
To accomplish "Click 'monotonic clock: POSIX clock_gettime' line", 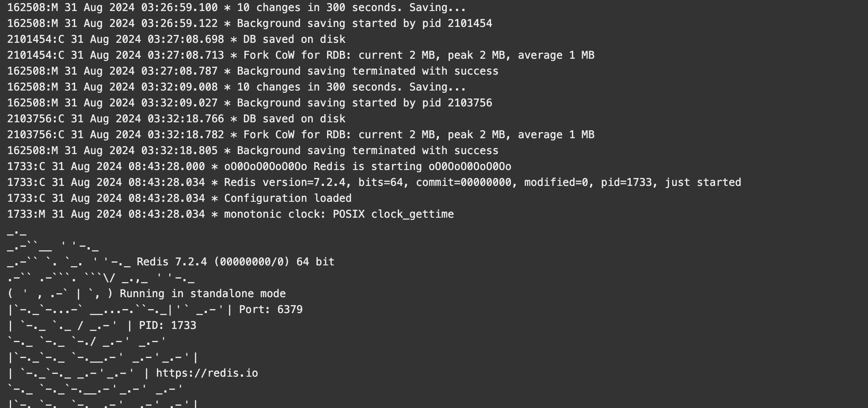I will [339, 214].
